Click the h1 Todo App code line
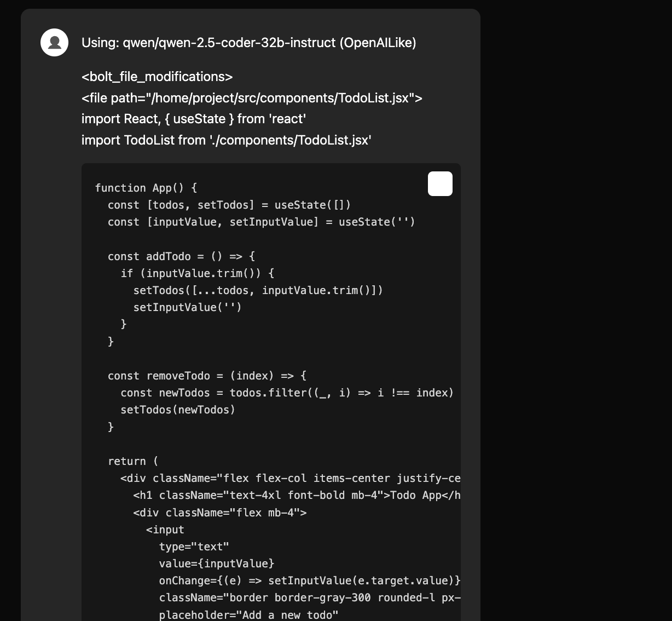This screenshot has width=672, height=621. coord(296,495)
